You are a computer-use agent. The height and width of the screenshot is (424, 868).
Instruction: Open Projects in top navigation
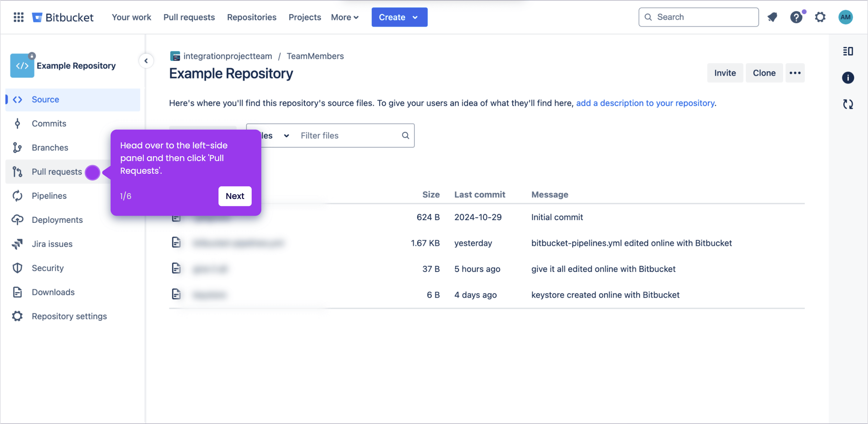[305, 17]
